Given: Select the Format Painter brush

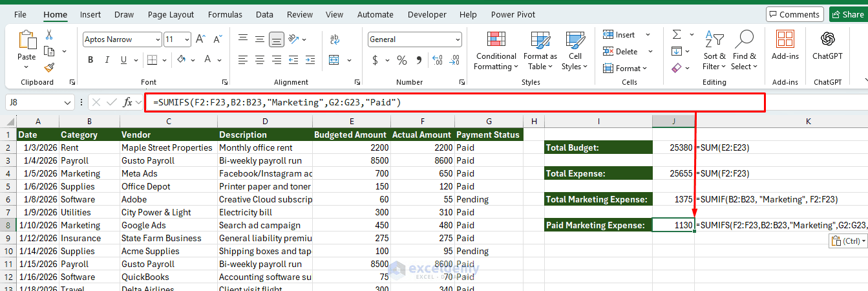Looking at the screenshot, I should pos(49,67).
